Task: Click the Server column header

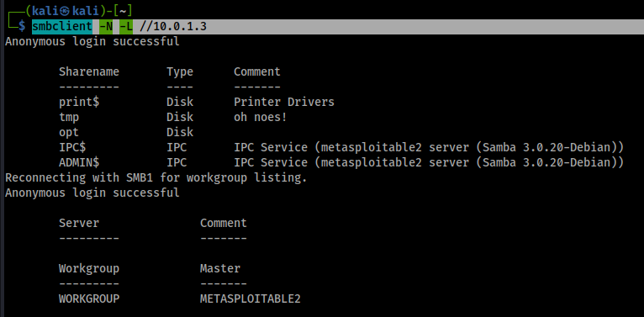Action: coord(79,223)
